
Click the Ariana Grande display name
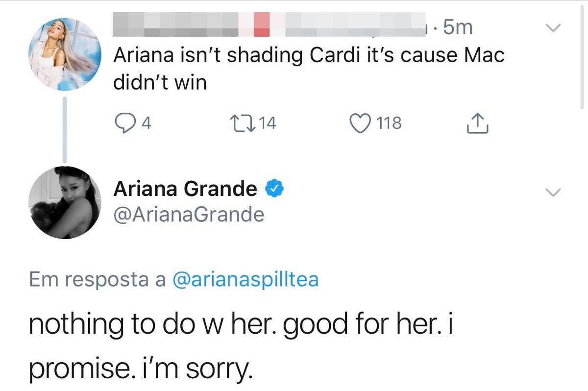(x=183, y=188)
